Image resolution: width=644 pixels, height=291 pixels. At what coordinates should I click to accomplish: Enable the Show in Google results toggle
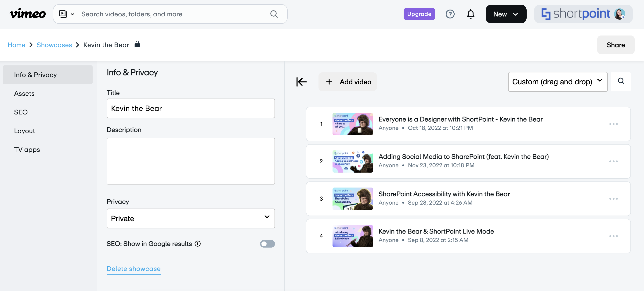point(267,244)
